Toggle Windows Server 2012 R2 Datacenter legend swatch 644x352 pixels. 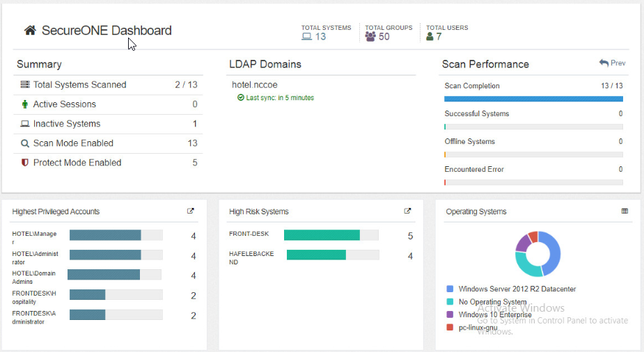450,289
